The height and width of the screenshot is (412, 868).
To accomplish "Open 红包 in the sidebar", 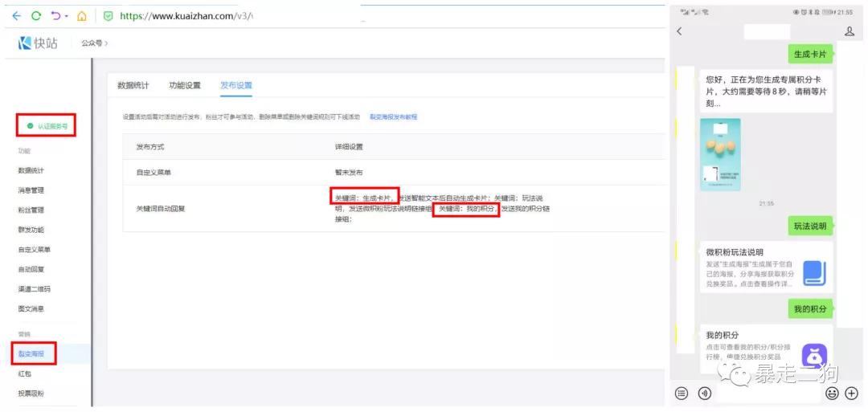I will pyautogui.click(x=24, y=373).
